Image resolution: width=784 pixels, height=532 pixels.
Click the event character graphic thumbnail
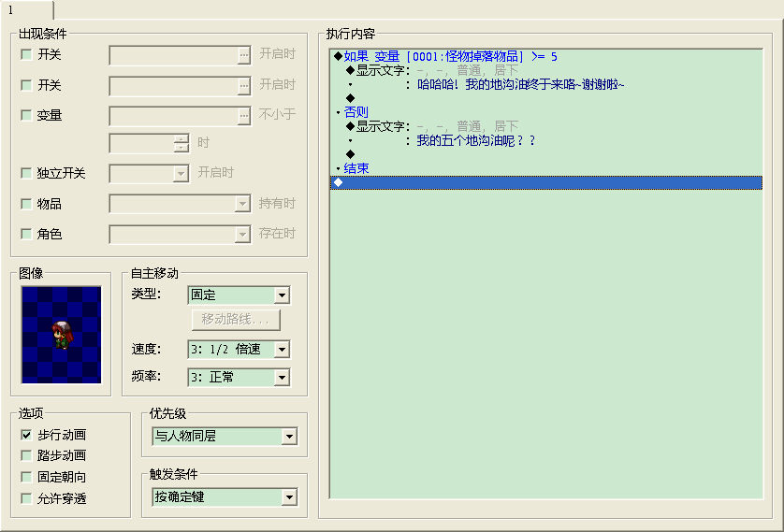[61, 335]
